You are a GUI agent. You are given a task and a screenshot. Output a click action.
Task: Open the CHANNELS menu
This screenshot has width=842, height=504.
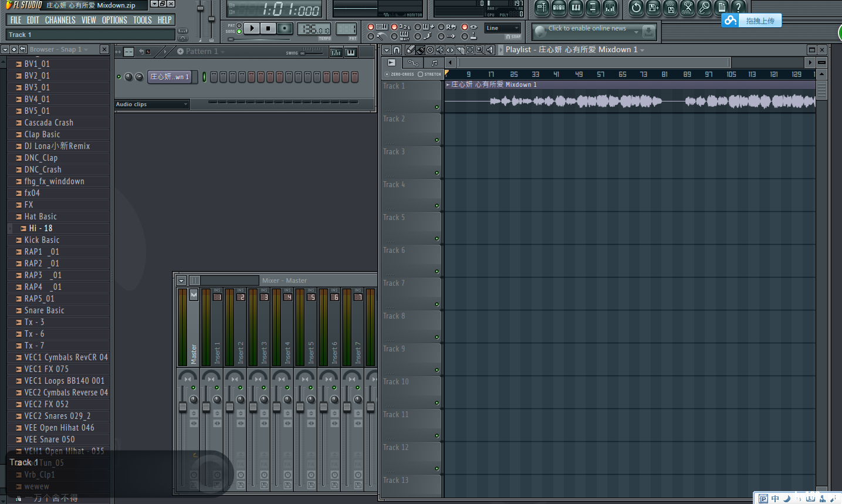pos(60,20)
